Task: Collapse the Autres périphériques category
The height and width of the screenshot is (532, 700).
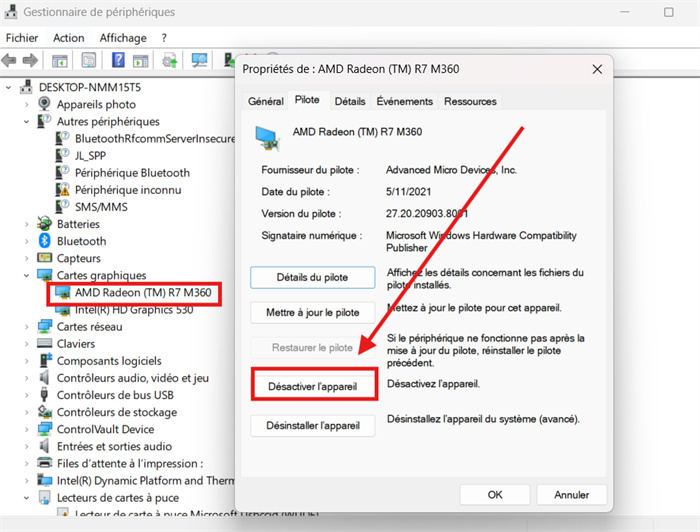Action: tap(26, 122)
